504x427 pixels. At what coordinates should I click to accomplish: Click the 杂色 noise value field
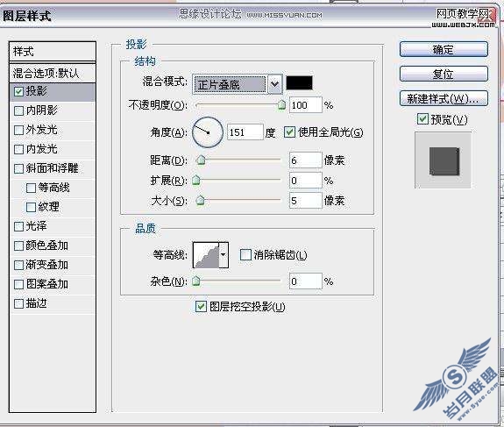point(306,281)
